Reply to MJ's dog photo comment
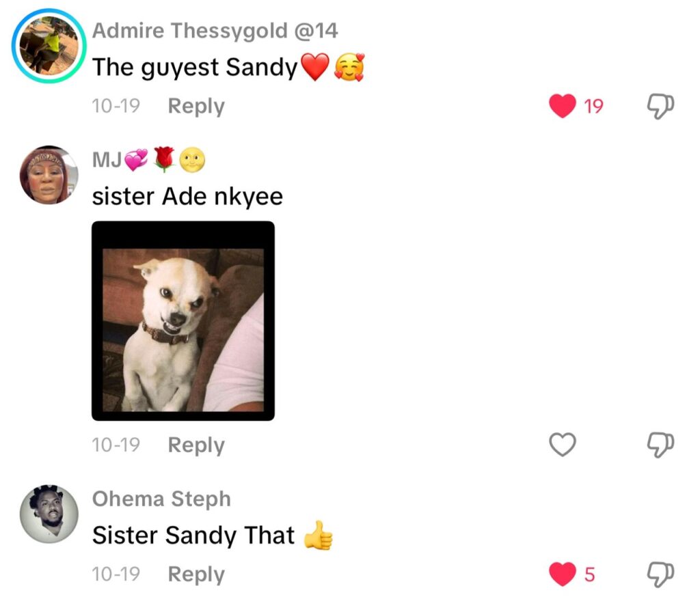 196,445
